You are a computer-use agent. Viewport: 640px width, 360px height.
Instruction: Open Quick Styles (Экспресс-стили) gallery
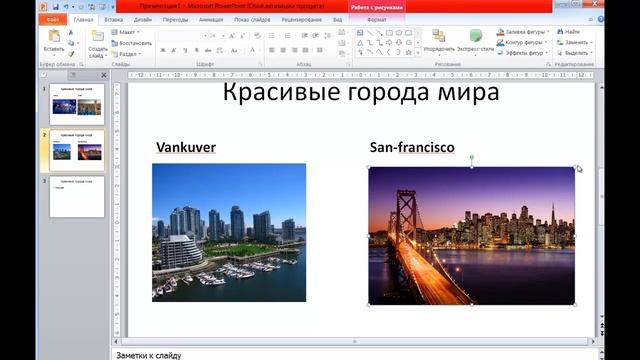[475, 42]
